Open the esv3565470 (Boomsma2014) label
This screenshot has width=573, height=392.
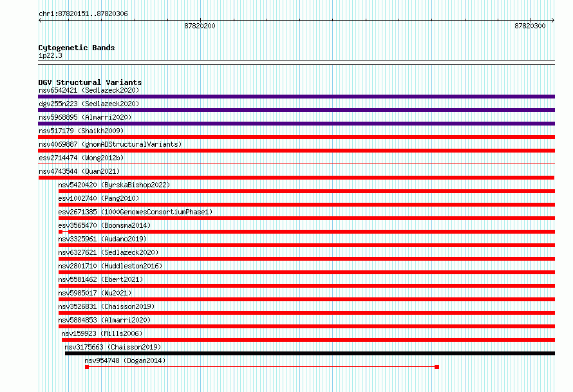[x=104, y=225]
